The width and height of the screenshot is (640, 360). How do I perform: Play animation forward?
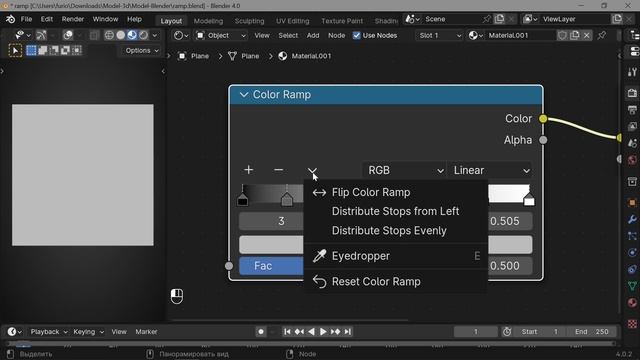point(323,332)
